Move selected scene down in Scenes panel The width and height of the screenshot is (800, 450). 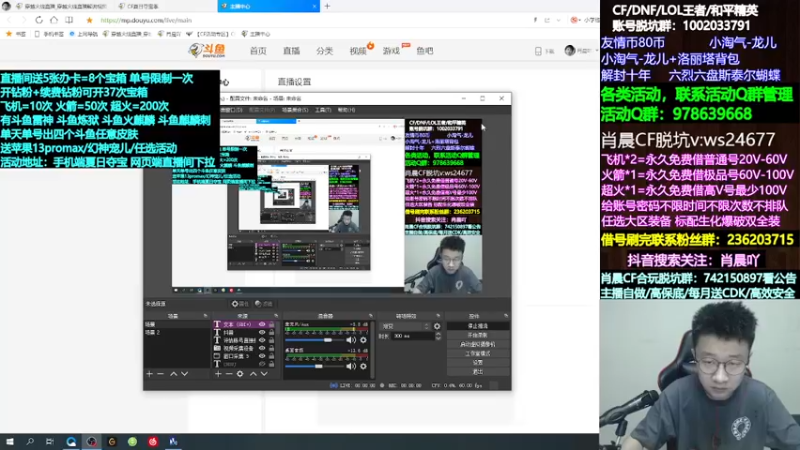click(185, 374)
